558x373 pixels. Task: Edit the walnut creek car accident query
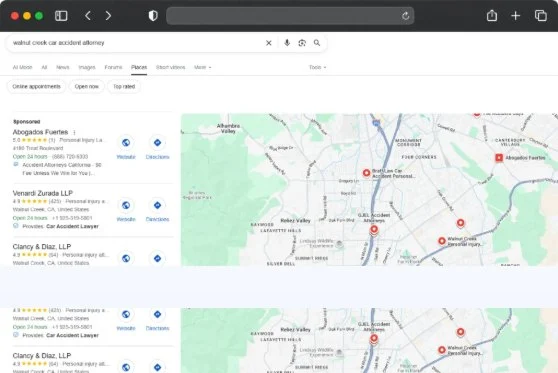pos(59,43)
